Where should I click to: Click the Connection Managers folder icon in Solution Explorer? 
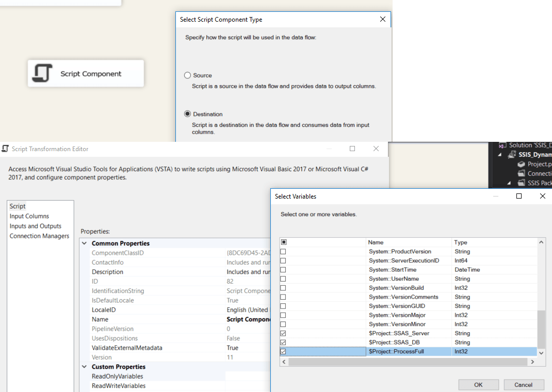(521, 173)
